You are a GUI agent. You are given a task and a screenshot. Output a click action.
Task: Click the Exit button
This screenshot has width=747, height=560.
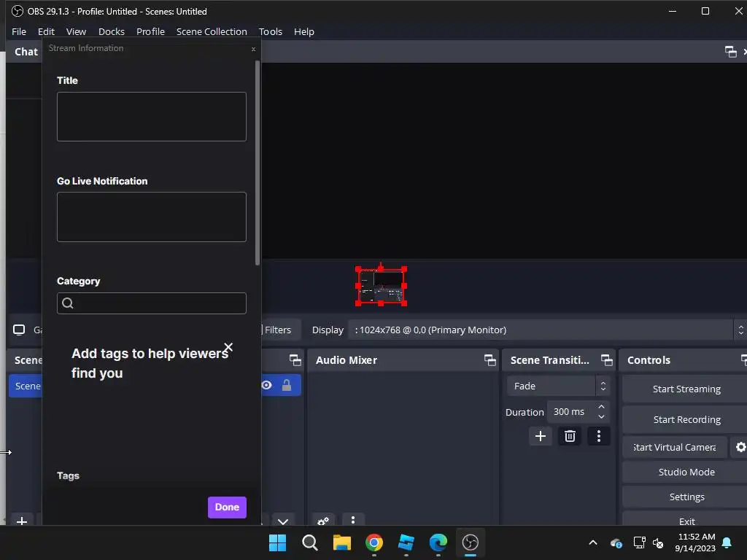[686, 520]
